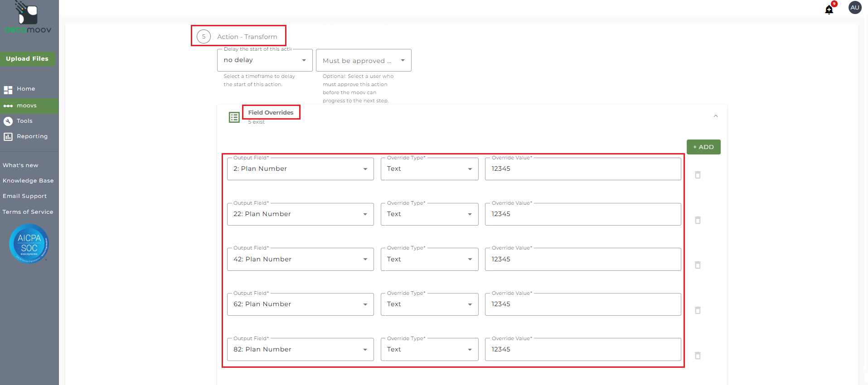Delete the 22: Plan Number override row
This screenshot has width=868, height=385.
[x=698, y=220]
